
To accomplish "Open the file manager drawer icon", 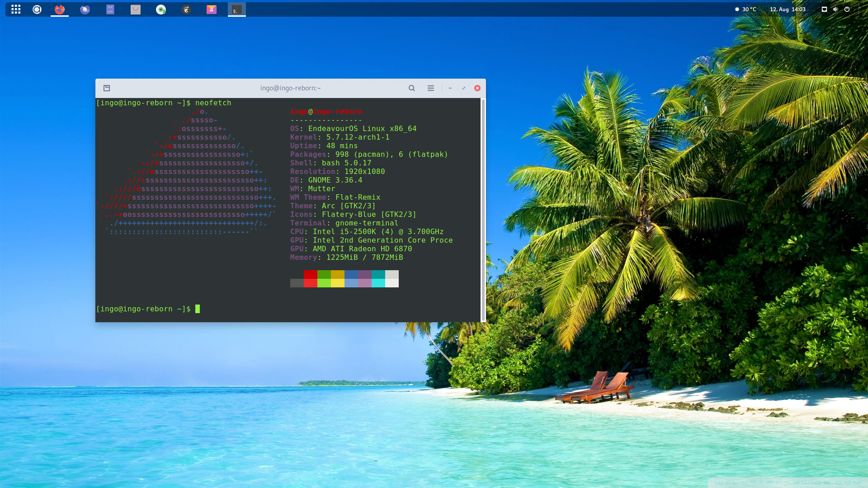I will coord(110,9).
